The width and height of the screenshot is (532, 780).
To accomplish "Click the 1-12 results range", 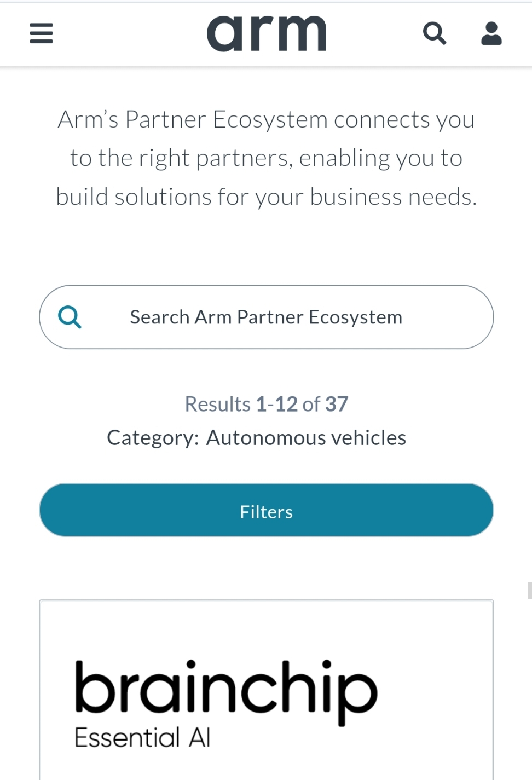I will [x=277, y=404].
